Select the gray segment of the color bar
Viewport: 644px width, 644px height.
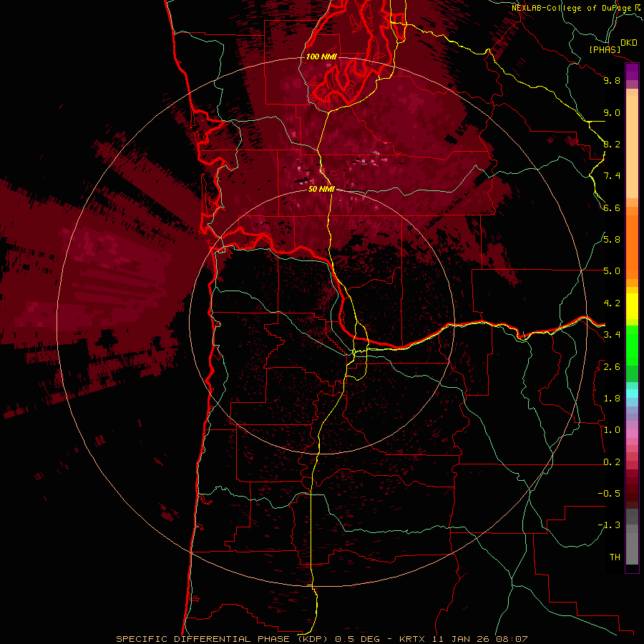click(632, 545)
